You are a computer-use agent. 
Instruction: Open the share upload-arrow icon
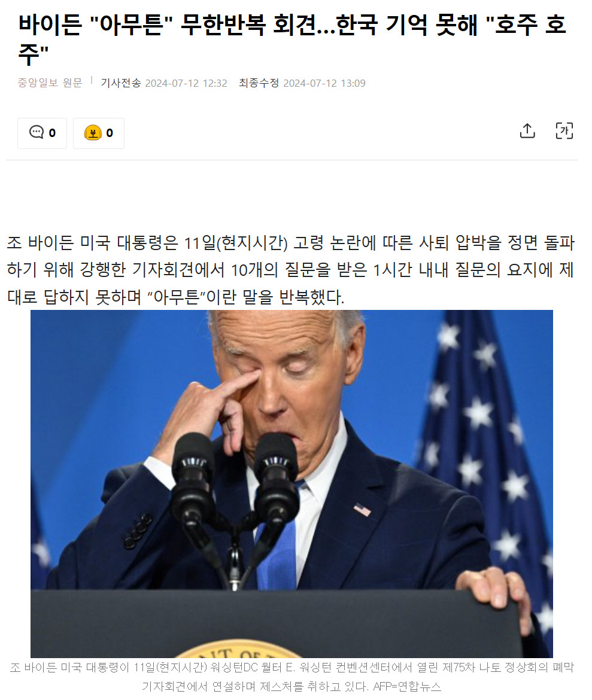pyautogui.click(x=527, y=131)
